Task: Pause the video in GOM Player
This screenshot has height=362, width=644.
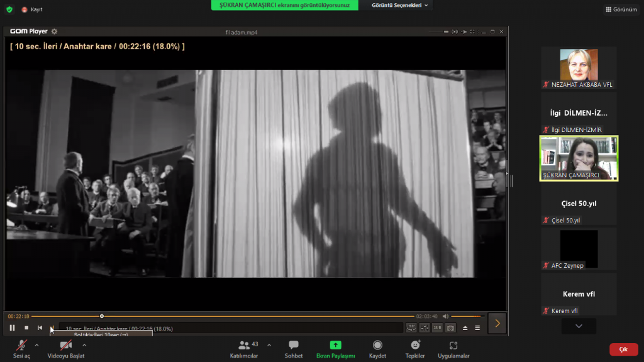Action: pos(12,327)
